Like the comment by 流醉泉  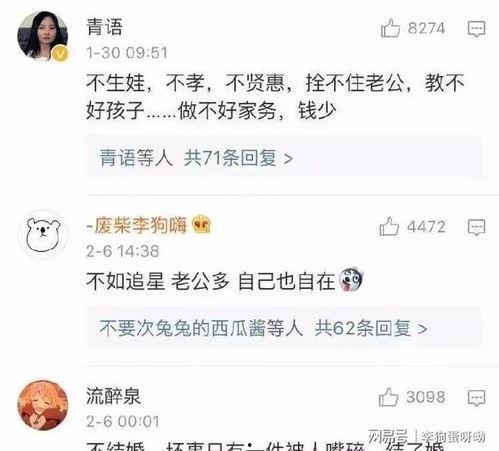pos(388,397)
